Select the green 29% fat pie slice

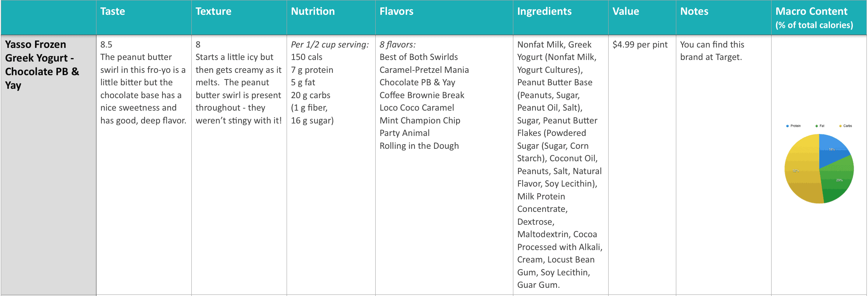[x=838, y=179]
